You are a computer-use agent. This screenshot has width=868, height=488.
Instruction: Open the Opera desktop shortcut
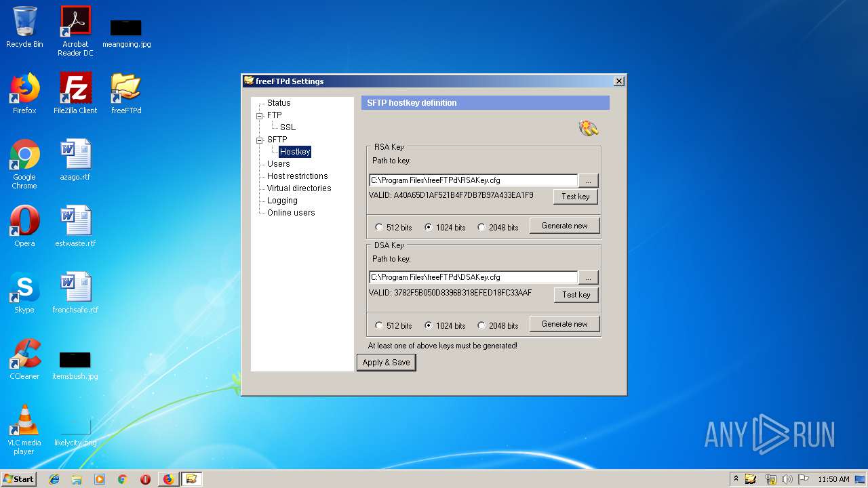[24, 226]
